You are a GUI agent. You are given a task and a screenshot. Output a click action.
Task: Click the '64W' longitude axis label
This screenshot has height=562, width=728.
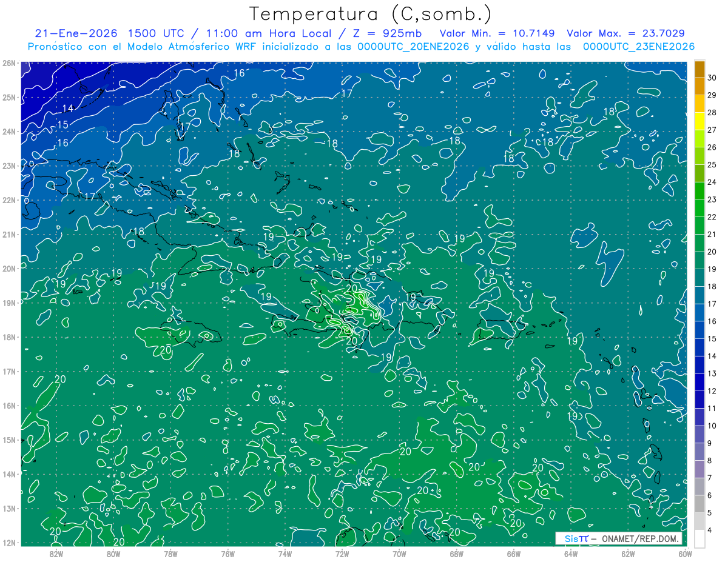pyautogui.click(x=570, y=553)
